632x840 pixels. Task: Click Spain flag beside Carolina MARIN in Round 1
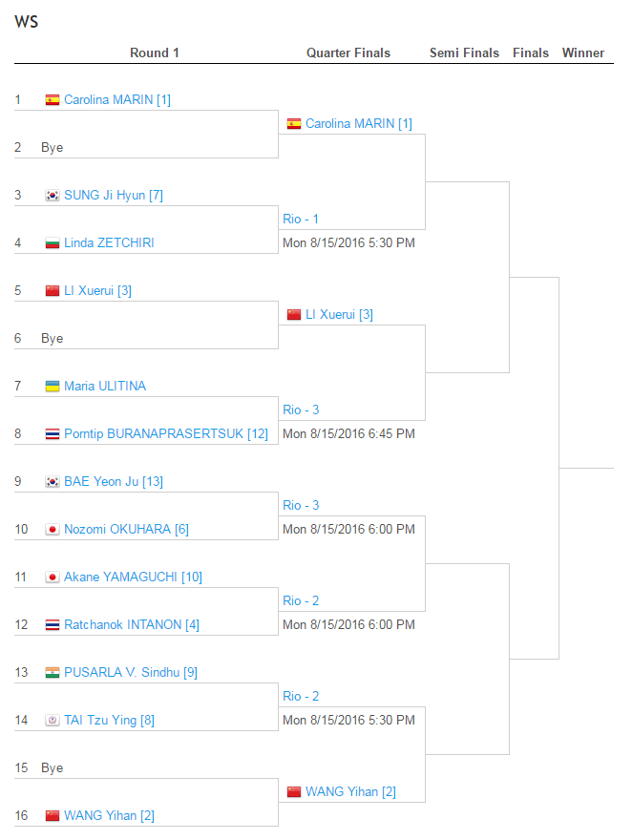point(53,100)
